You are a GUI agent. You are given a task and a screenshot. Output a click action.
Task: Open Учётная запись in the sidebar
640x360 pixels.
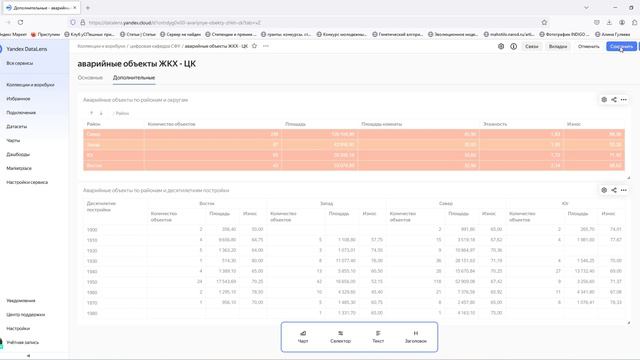coord(22,342)
